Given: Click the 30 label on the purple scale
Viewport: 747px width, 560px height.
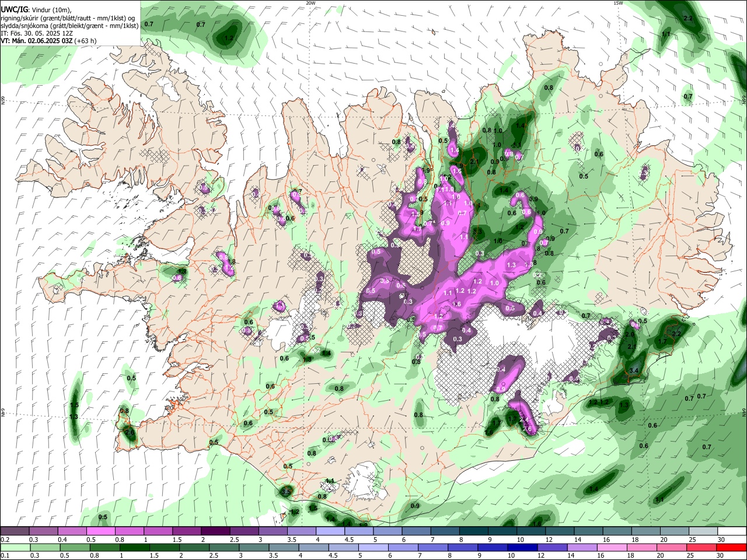Looking at the screenshot, I should point(721,540).
